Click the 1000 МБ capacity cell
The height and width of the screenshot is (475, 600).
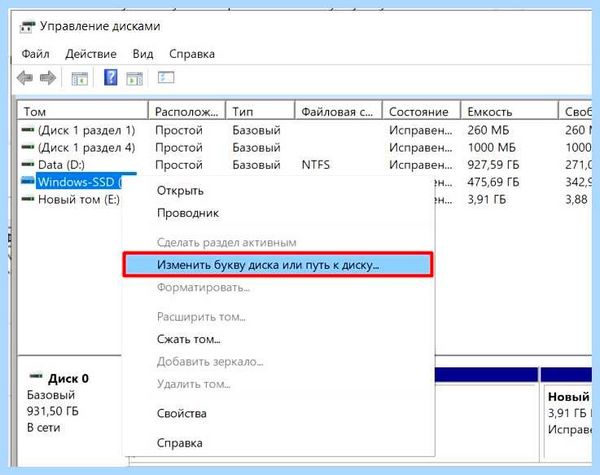pyautogui.click(x=492, y=147)
